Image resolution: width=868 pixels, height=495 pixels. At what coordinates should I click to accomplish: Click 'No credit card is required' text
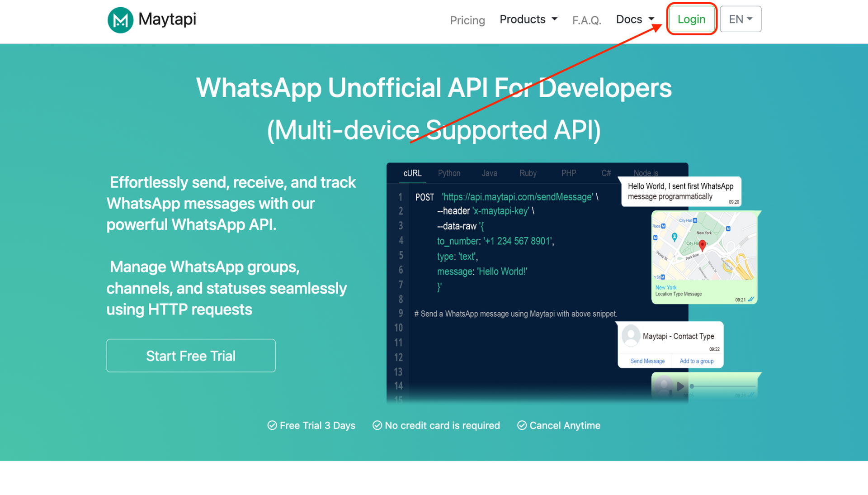pyautogui.click(x=442, y=425)
